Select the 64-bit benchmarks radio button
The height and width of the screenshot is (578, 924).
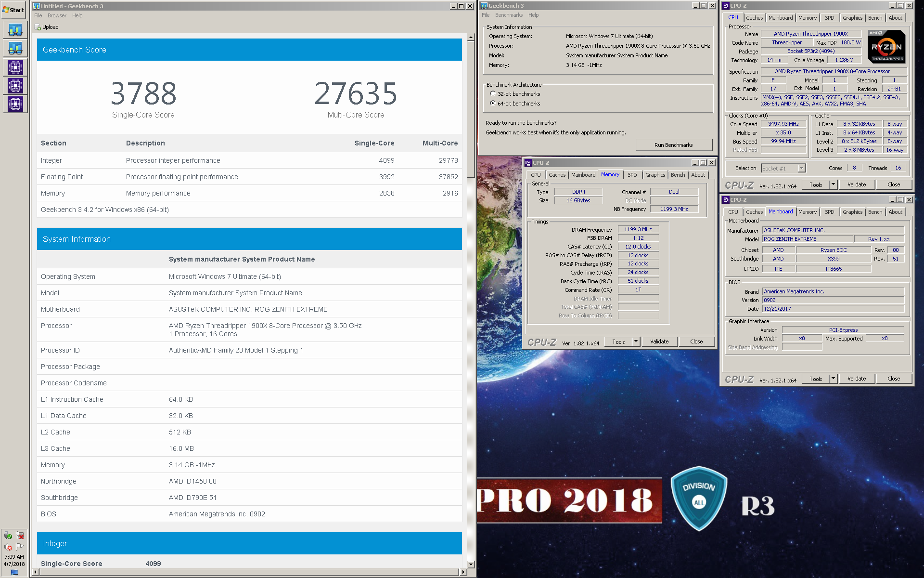point(493,103)
